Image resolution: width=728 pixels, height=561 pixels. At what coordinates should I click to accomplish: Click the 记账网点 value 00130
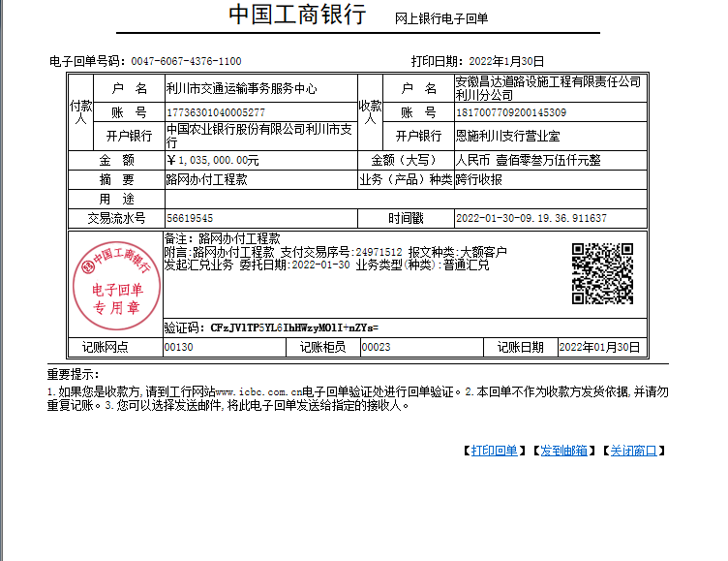click(x=179, y=347)
